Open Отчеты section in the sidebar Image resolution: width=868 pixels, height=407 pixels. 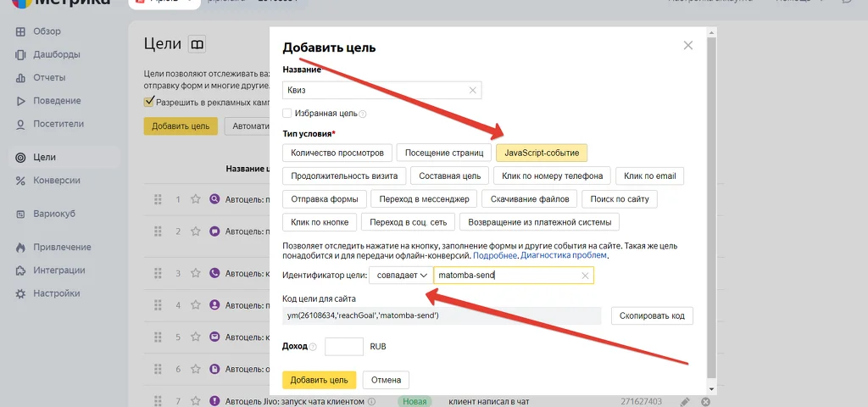point(48,77)
